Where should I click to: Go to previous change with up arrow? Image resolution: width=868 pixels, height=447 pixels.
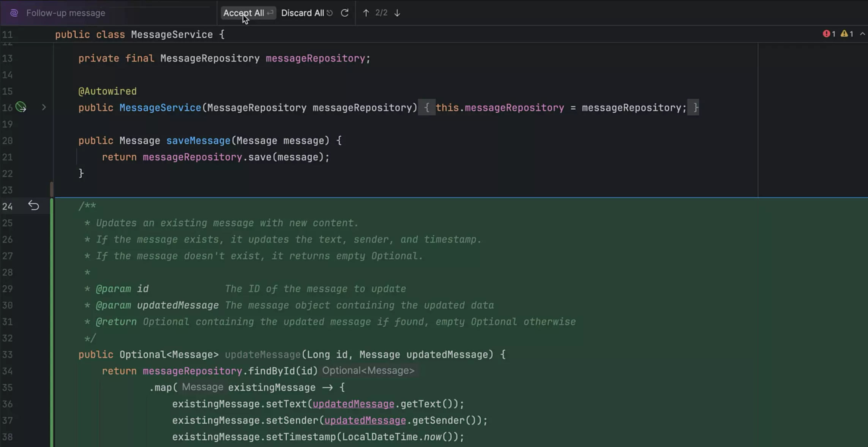click(x=366, y=13)
